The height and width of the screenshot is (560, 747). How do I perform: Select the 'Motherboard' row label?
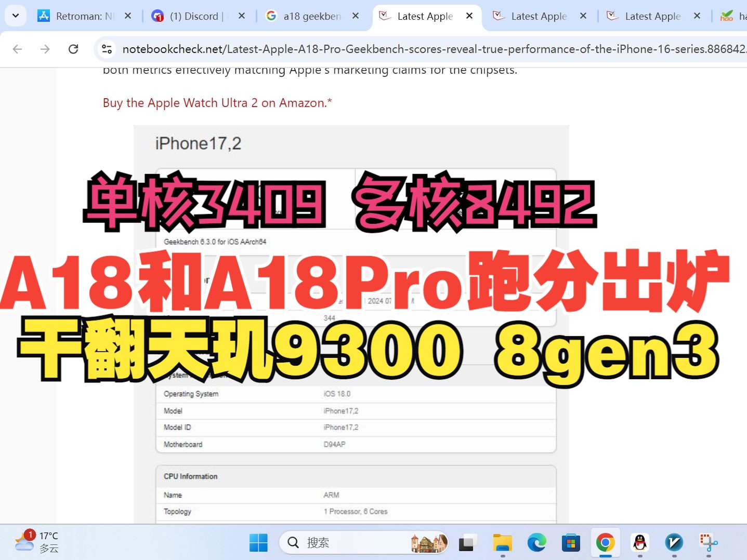click(183, 445)
